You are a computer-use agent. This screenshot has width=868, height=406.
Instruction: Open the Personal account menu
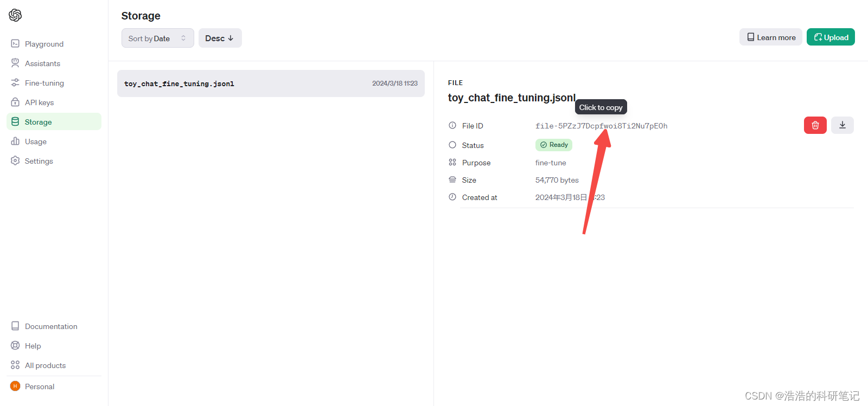point(54,386)
